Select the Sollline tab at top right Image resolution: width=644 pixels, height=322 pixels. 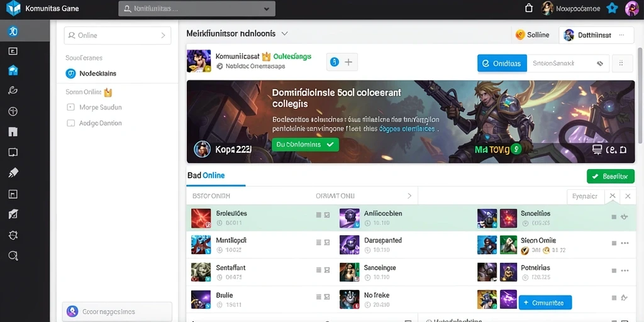[532, 35]
